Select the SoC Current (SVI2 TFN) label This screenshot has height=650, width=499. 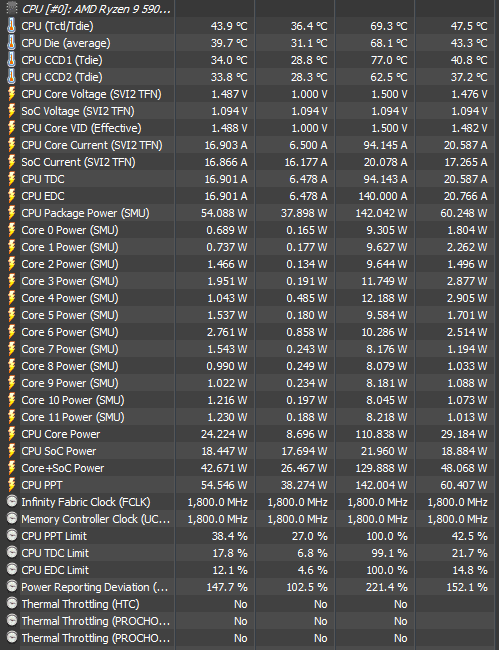tap(78, 162)
